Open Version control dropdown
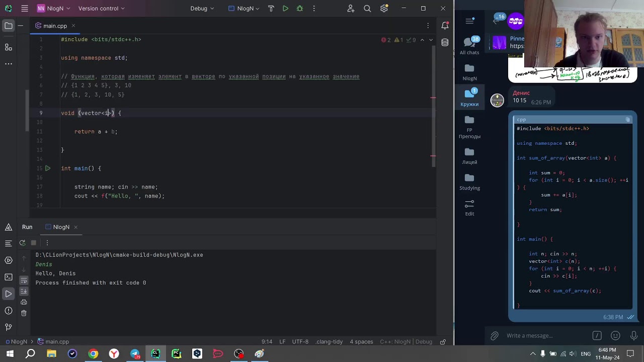The height and width of the screenshot is (362, 644). click(x=101, y=9)
